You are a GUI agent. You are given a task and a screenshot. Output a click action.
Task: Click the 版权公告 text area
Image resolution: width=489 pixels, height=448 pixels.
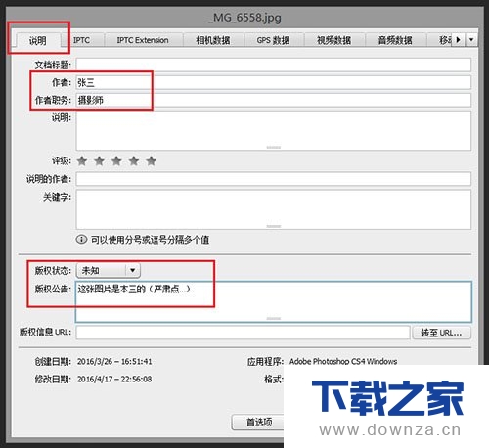pos(274,301)
